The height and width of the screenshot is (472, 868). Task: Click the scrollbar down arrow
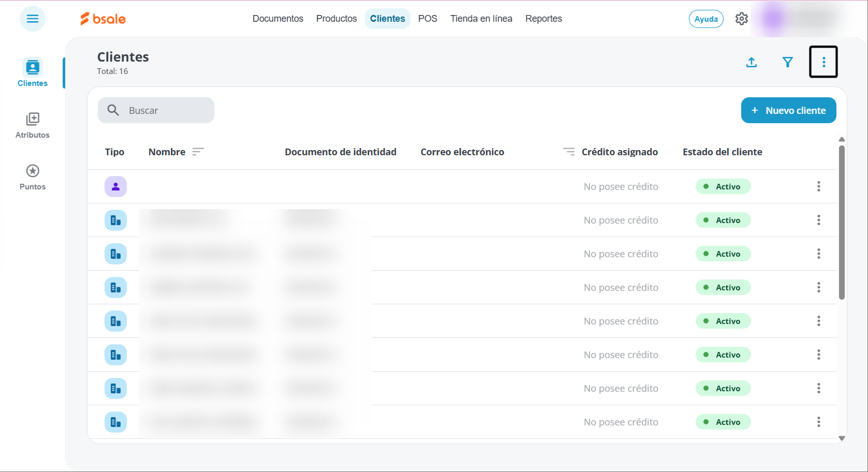pyautogui.click(x=842, y=438)
